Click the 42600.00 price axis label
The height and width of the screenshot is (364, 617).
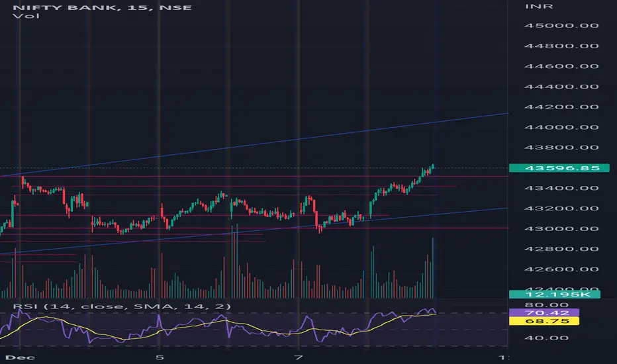561,269
